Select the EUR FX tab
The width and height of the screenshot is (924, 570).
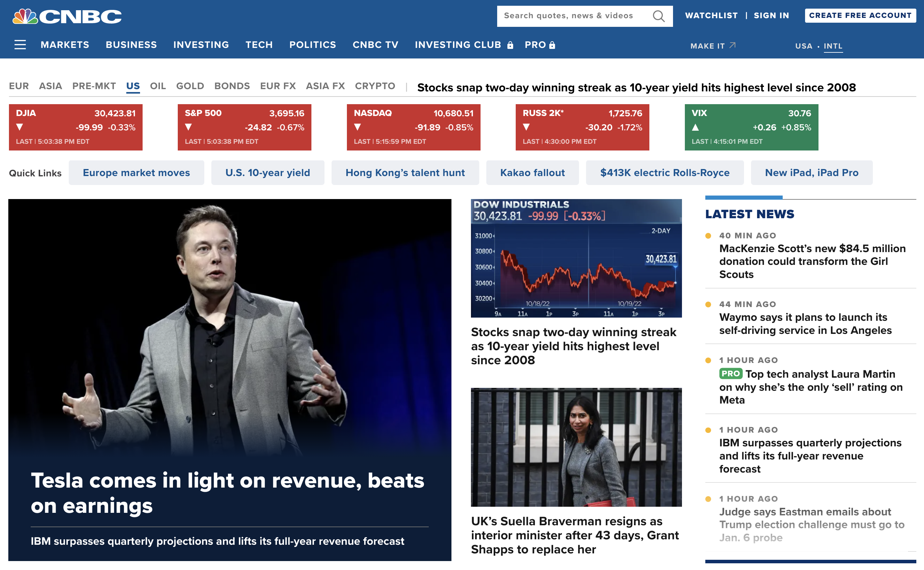tap(278, 86)
